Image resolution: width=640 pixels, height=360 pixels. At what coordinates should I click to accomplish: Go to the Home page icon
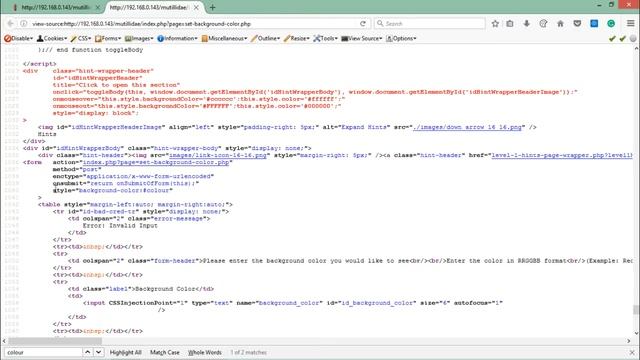[x=560, y=24]
